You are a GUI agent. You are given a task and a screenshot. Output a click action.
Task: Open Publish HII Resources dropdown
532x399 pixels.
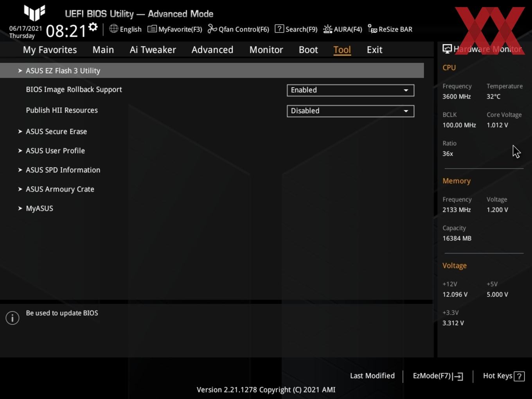[x=350, y=111]
